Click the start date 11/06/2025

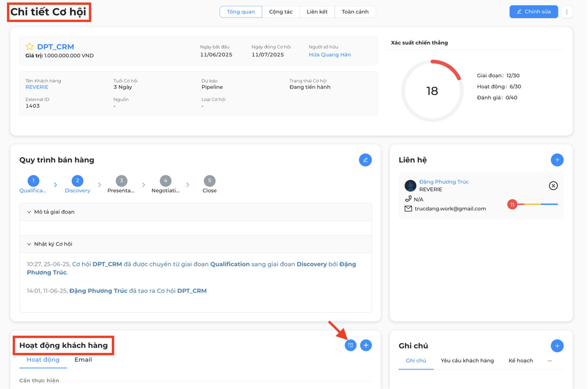pos(216,55)
